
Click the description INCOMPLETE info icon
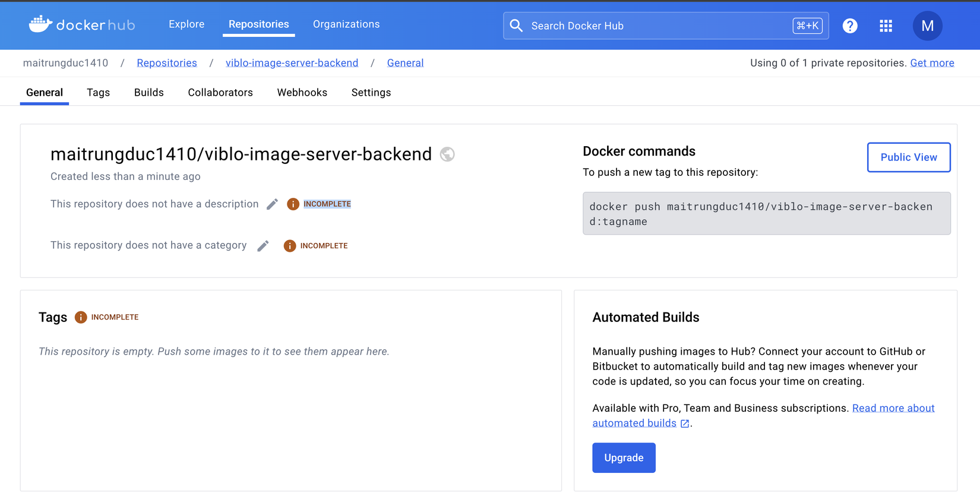coord(293,204)
